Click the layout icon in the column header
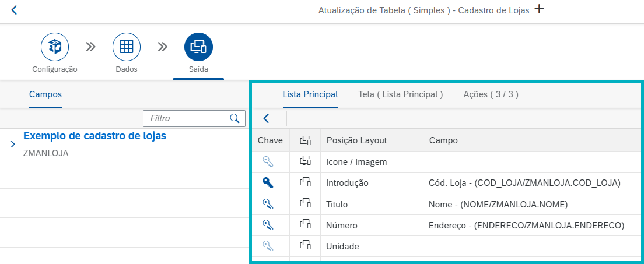 [x=304, y=140]
